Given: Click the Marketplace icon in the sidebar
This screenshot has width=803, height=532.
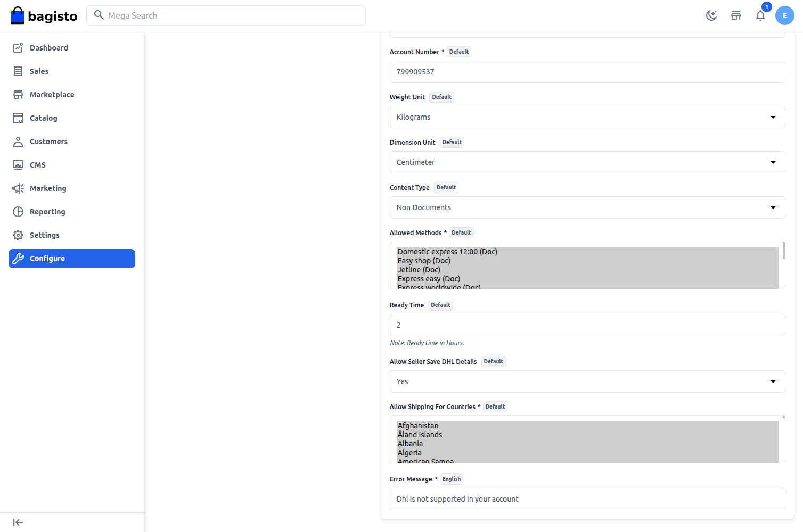Looking at the screenshot, I should pos(18,94).
